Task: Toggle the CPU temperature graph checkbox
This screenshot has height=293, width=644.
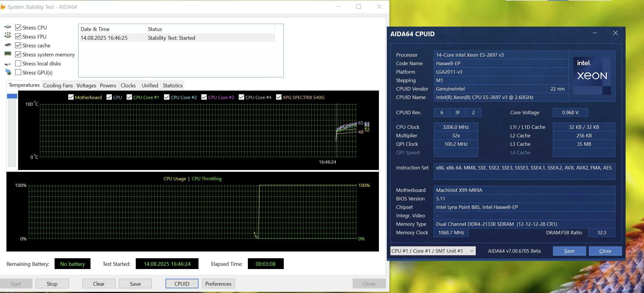Action: click(109, 97)
